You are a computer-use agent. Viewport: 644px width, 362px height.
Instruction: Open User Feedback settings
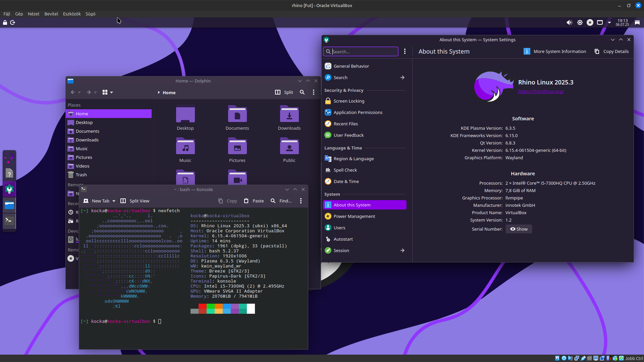[365, 135]
